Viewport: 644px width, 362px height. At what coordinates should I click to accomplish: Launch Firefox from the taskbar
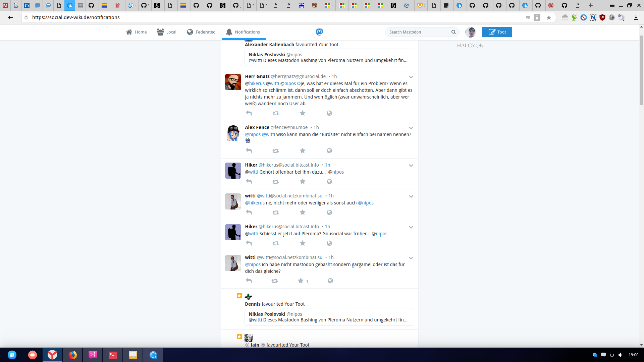tap(72, 355)
